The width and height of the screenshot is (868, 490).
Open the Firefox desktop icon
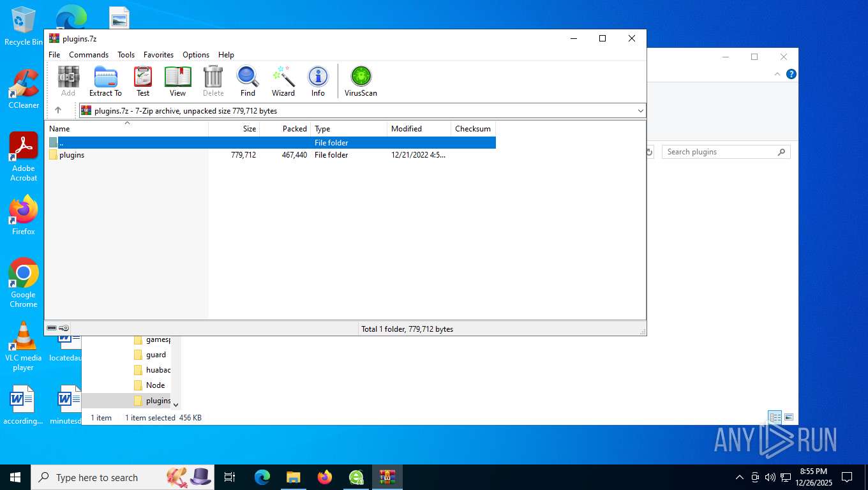tap(24, 216)
